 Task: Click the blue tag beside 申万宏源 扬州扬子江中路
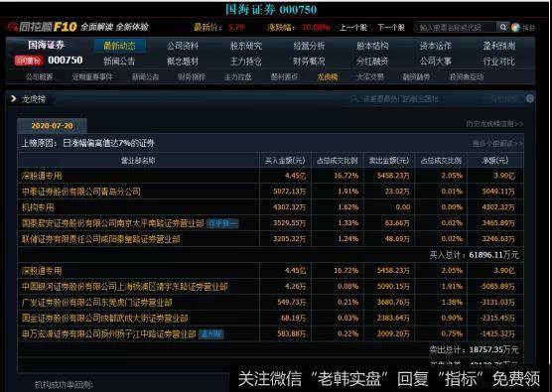[x=211, y=333]
